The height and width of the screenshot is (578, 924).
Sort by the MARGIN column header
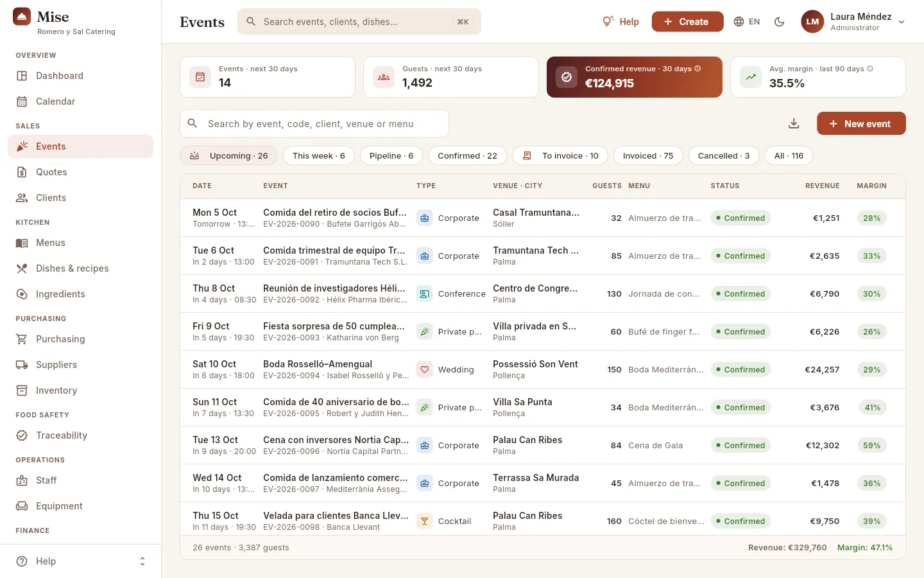point(871,186)
